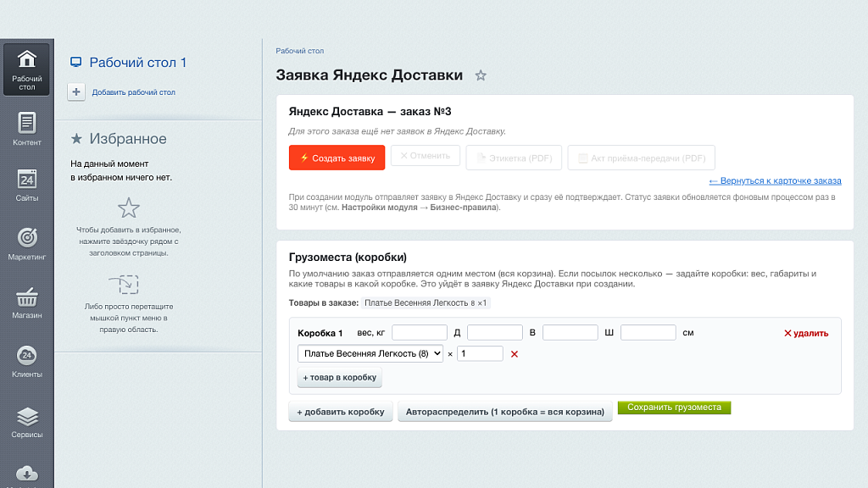Screen dimensions: 868x488
Task: Focus the В (height) input field
Action: pyautogui.click(x=570, y=332)
